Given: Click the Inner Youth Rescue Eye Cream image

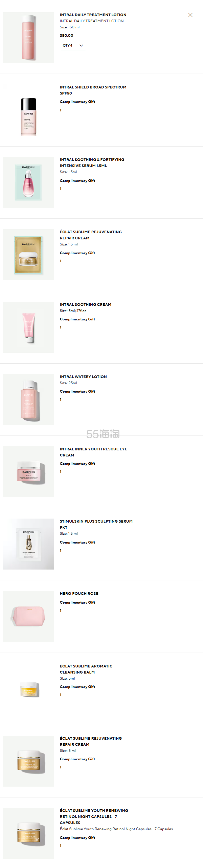Looking at the screenshot, I should [x=29, y=472].
